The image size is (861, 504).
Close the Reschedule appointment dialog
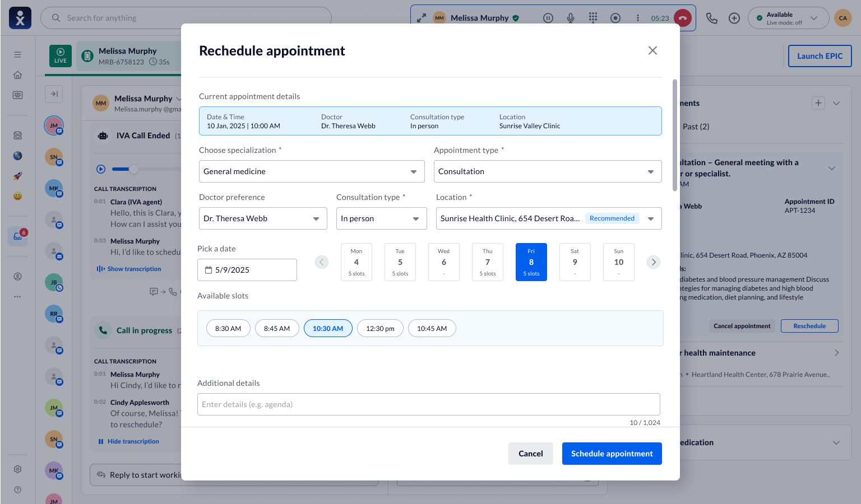652,50
